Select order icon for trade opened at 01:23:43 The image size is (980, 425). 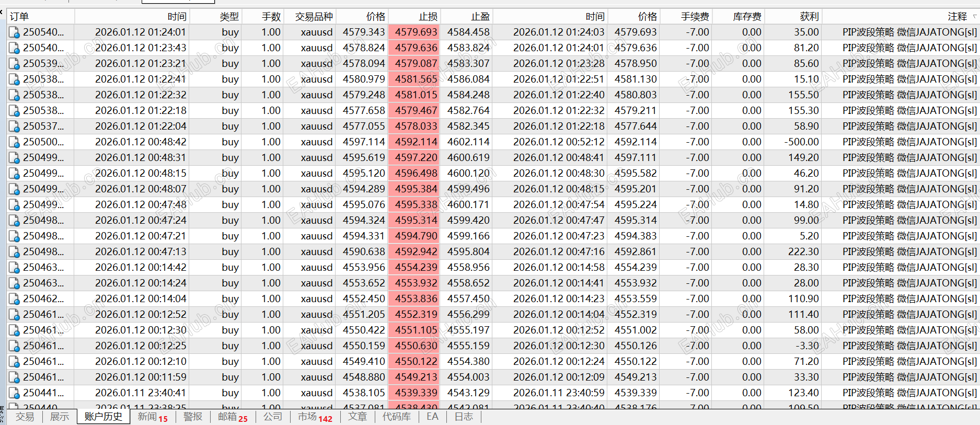pos(14,48)
